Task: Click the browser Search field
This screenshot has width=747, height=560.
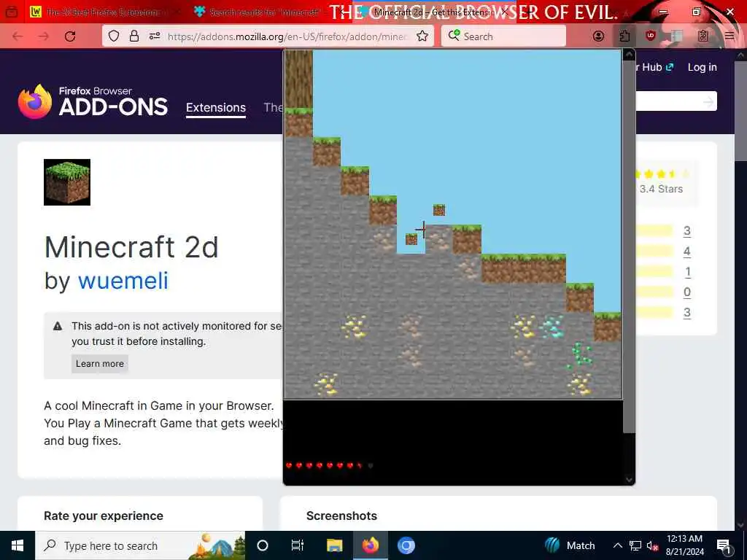Action: [x=504, y=36]
